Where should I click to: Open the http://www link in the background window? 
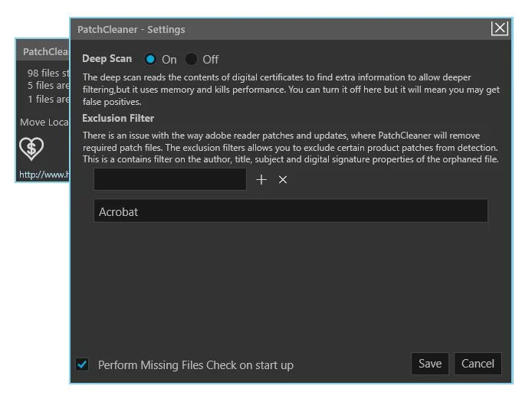43,175
